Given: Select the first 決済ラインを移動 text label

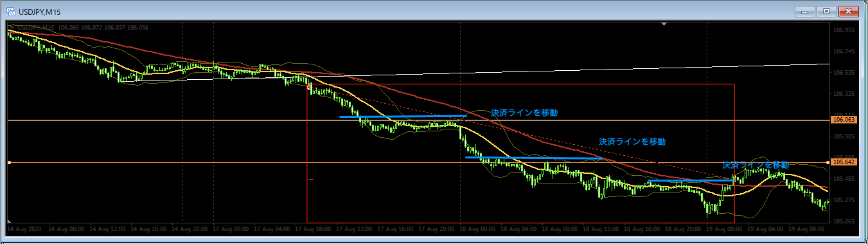Looking at the screenshot, I should coord(524,113).
